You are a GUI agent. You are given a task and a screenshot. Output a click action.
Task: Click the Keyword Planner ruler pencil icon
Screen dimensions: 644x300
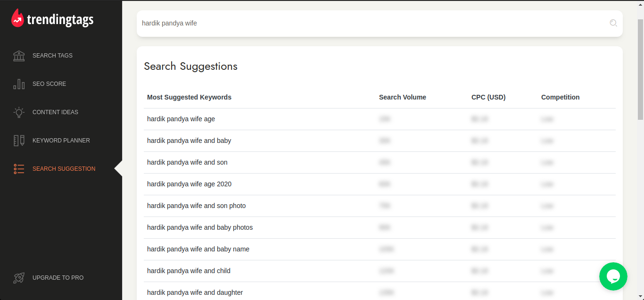(x=19, y=141)
